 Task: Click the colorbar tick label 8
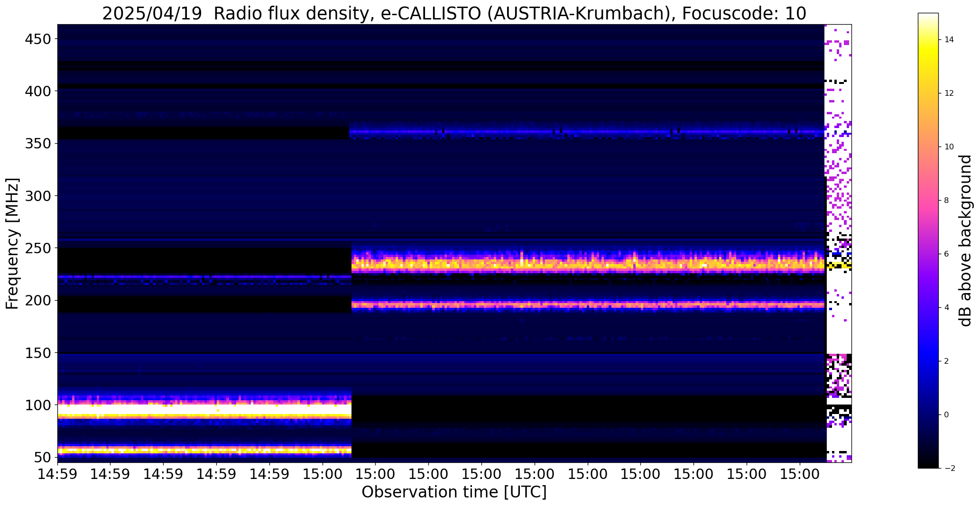946,201
